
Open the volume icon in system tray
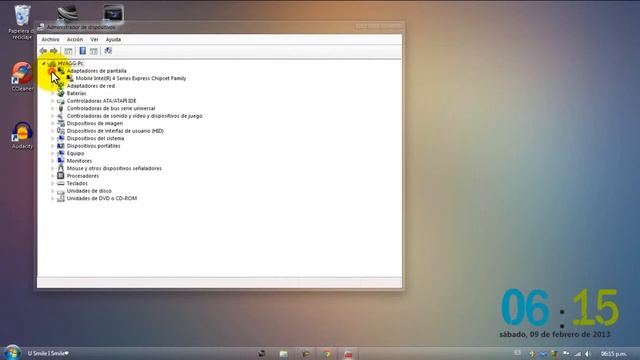coord(588,353)
